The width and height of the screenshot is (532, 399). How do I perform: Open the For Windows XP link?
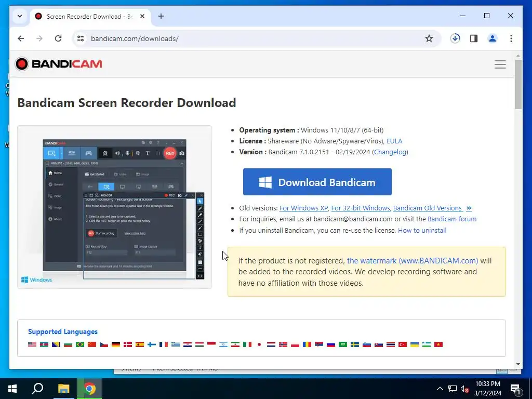[303, 208]
